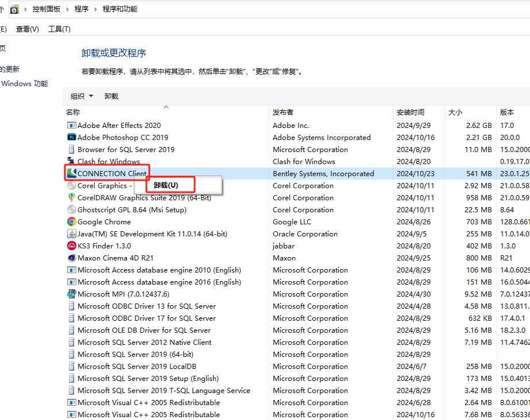The image size is (530, 420).
Task: Click the size value 541 MB
Action: coord(479,173)
